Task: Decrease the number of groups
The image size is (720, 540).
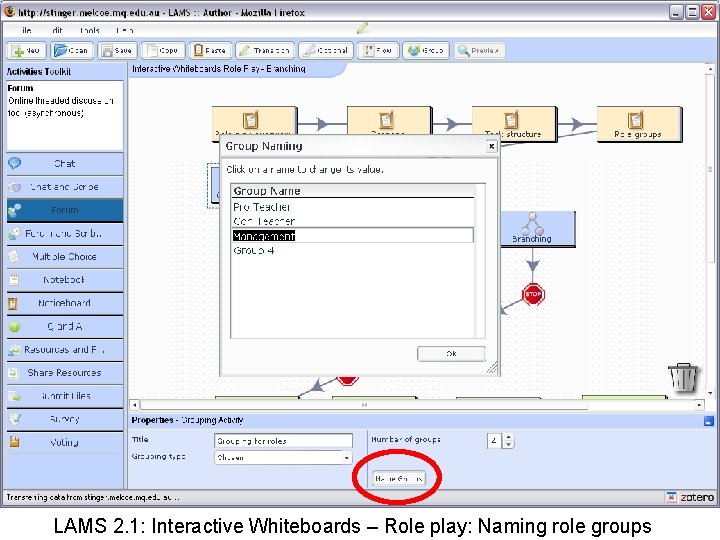Action: coord(508,444)
